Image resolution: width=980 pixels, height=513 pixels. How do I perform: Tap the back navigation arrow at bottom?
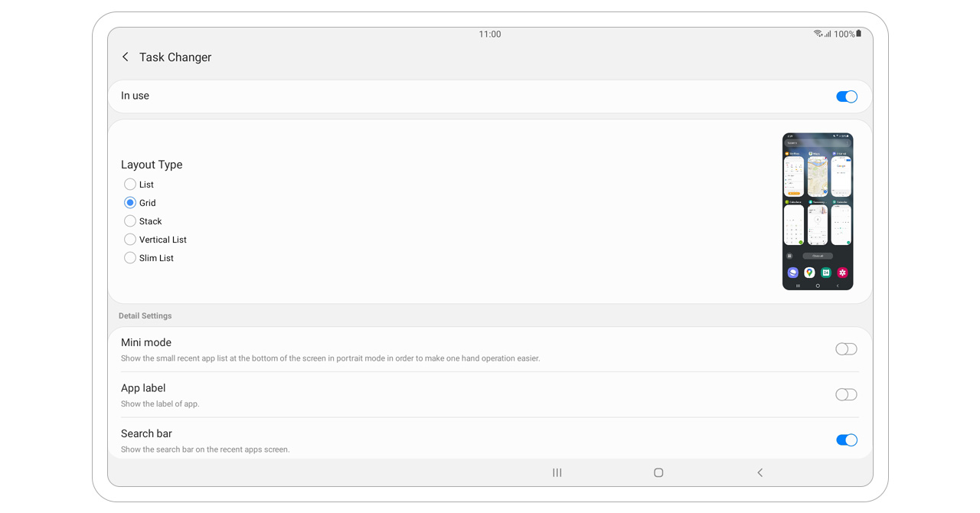coord(759,472)
